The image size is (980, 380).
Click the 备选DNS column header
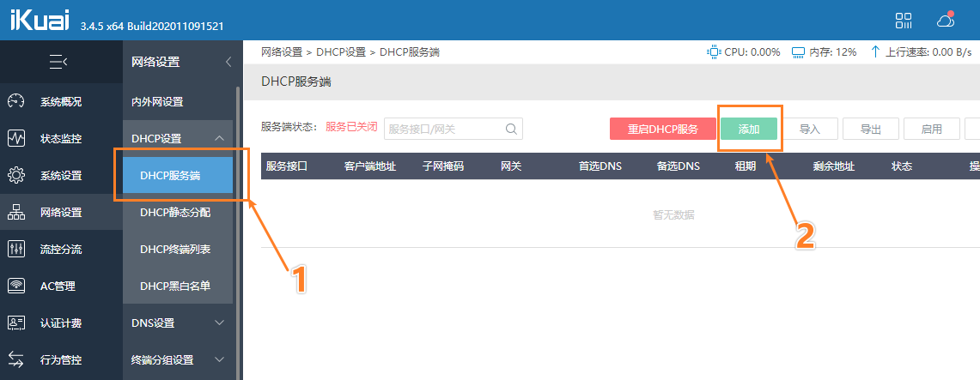(x=679, y=166)
